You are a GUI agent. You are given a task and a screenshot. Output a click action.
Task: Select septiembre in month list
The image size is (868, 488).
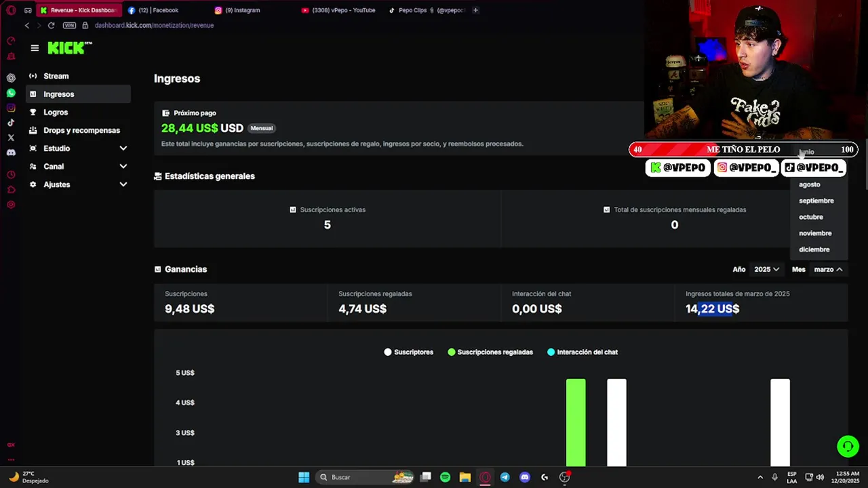818,201
